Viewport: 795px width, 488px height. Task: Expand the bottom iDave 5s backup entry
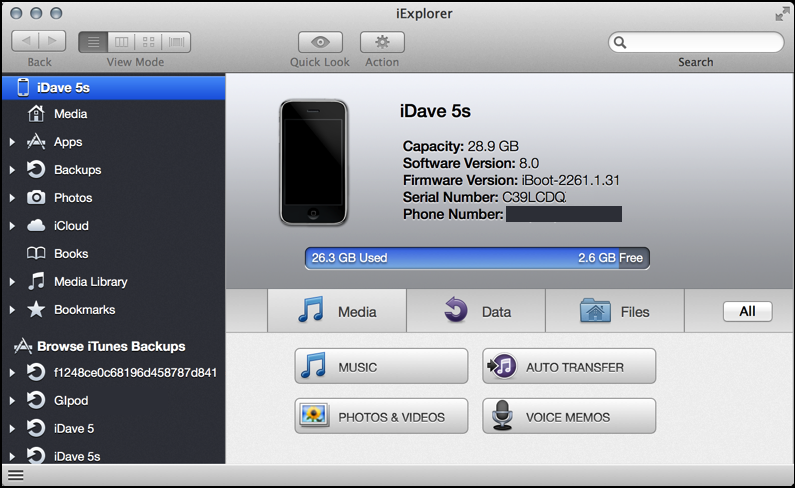tap(12, 457)
